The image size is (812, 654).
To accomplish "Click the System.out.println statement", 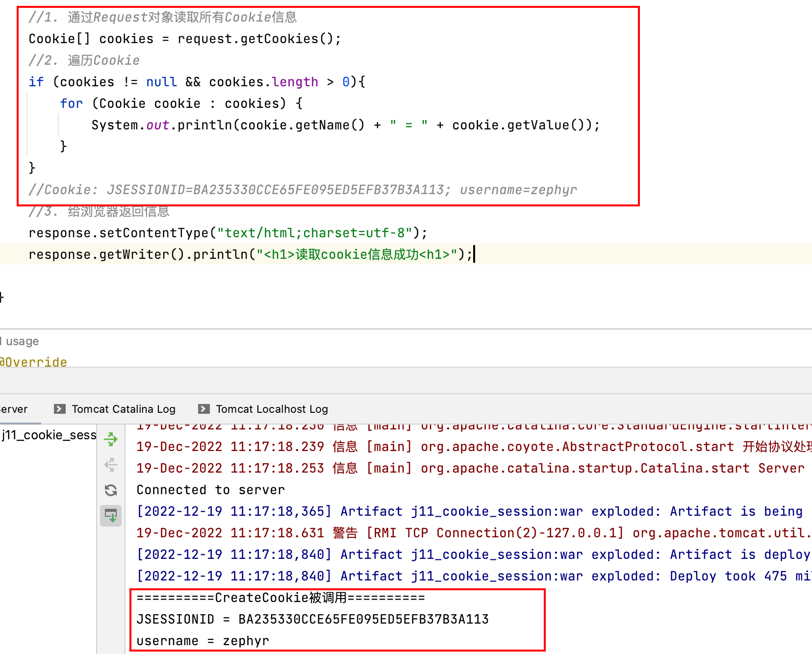I will [x=346, y=125].
